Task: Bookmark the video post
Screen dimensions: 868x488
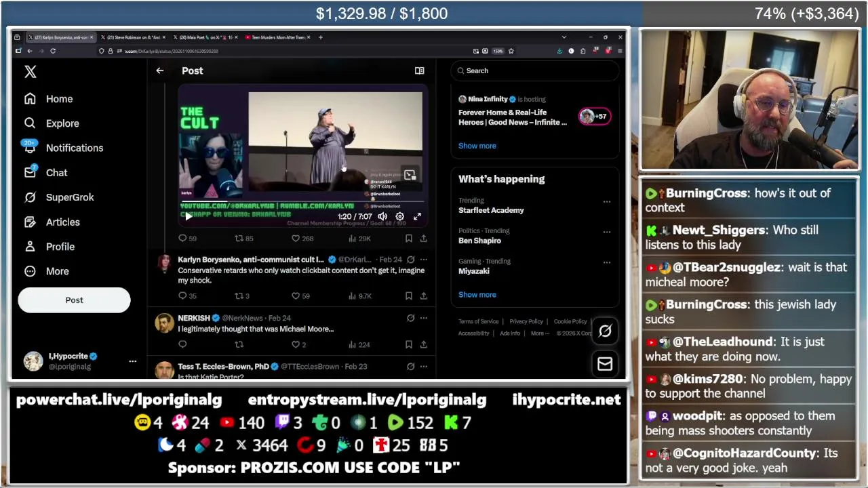Action: click(408, 239)
